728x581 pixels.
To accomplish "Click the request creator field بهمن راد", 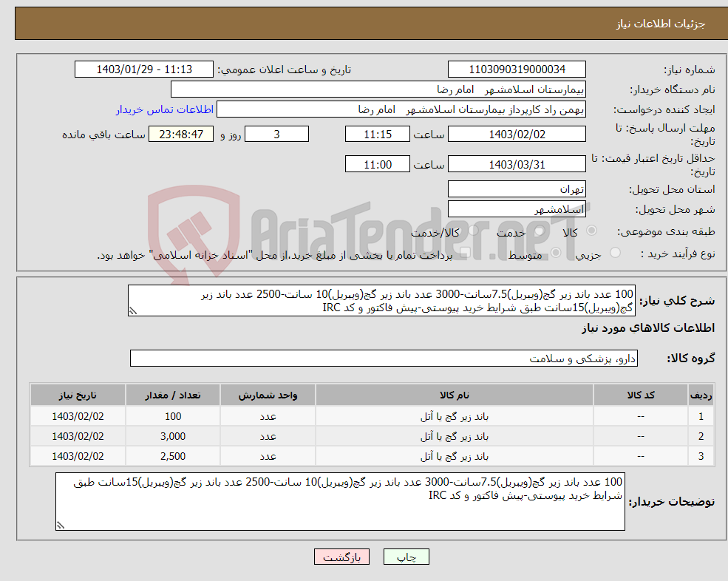I will pos(401,109).
